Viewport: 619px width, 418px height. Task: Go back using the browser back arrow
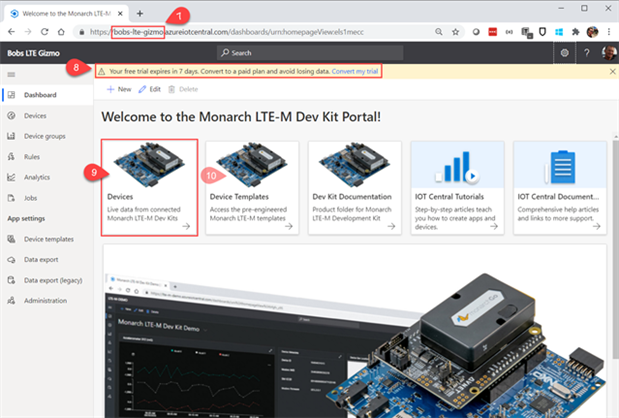click(11, 32)
